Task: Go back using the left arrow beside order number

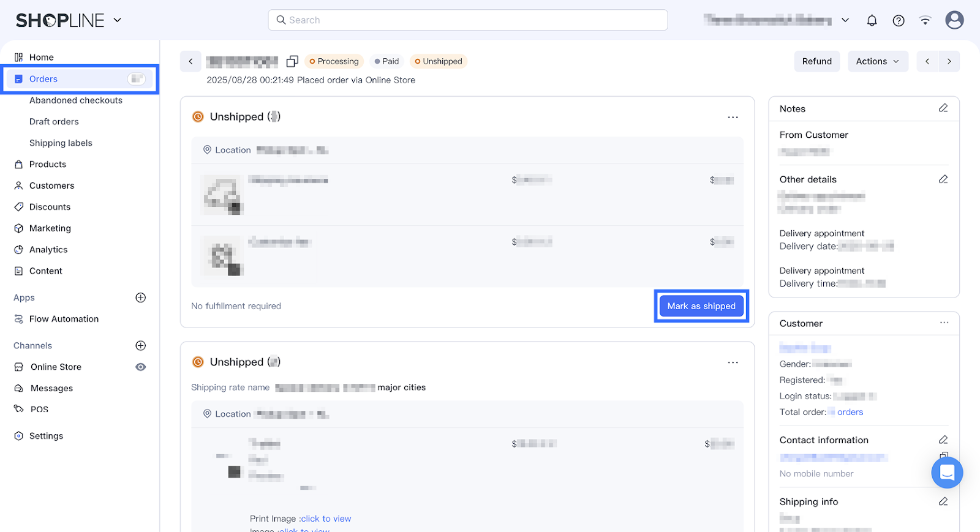Action: [190, 61]
